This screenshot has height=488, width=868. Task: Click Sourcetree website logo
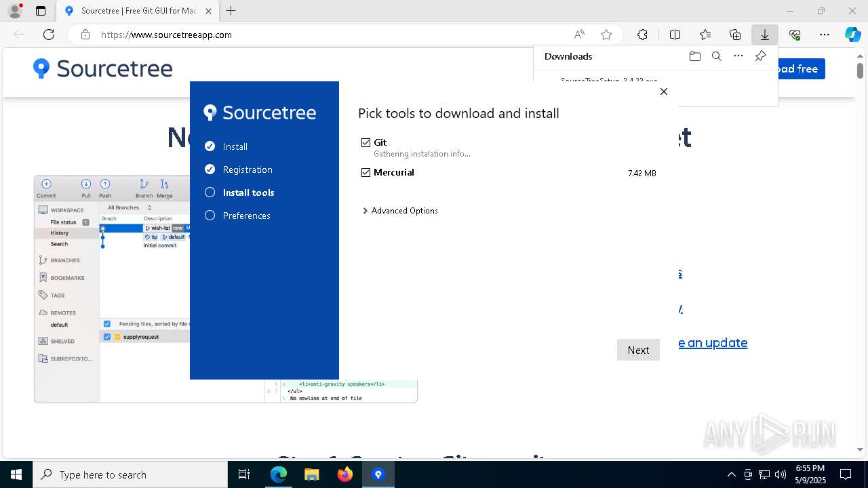pos(103,68)
